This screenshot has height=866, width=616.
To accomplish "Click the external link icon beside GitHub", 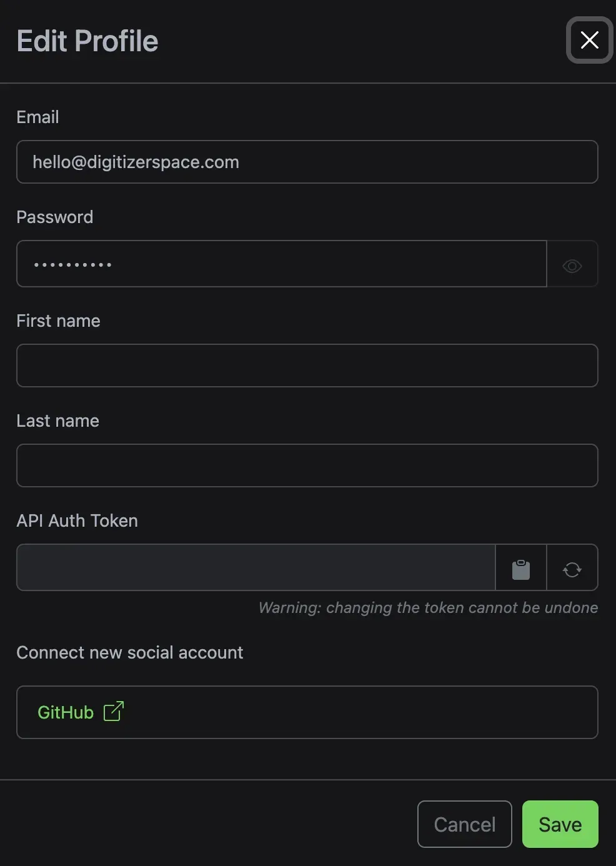I will 114,712.
